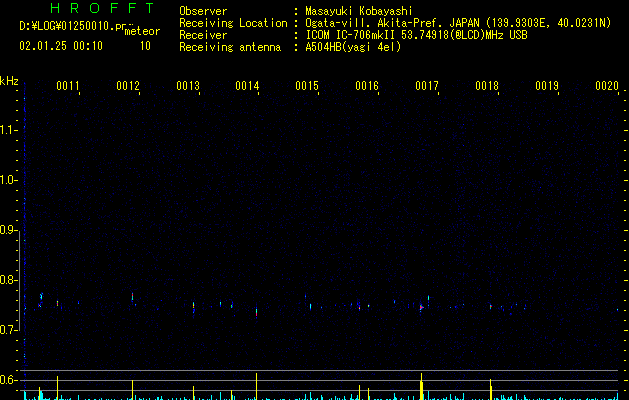This screenshot has width=629, height=400.
Task: Click the 1.0 kHz frequency axis label
Action: coord(8,180)
